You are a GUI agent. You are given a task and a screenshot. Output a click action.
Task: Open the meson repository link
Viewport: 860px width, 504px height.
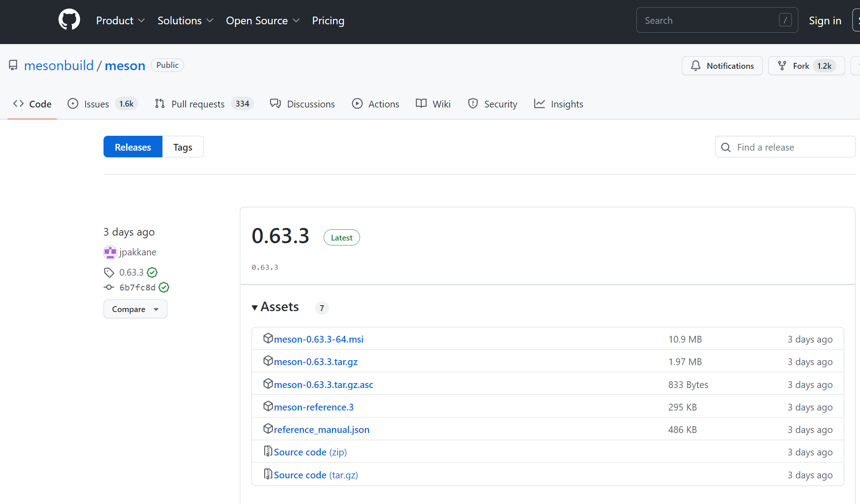point(125,66)
